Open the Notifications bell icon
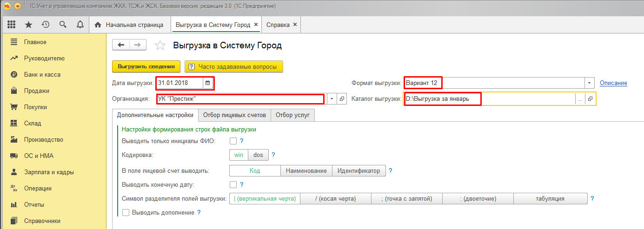 point(80,25)
